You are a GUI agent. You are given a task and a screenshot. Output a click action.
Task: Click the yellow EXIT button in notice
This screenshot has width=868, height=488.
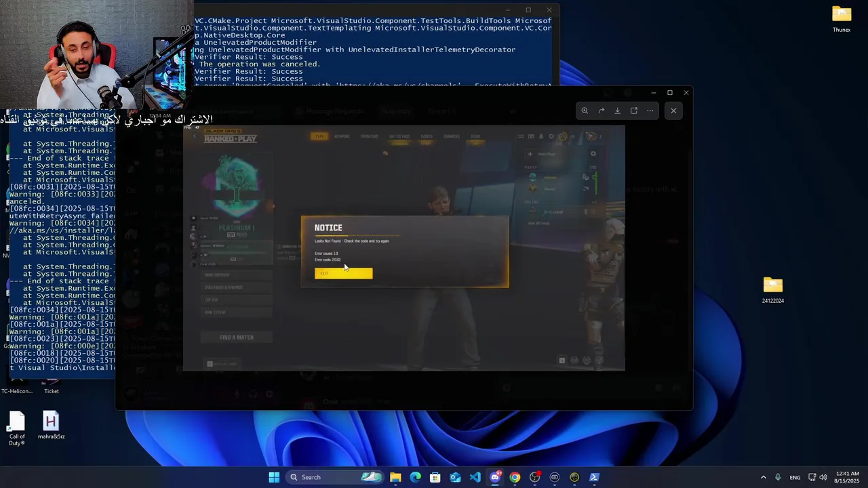(343, 273)
